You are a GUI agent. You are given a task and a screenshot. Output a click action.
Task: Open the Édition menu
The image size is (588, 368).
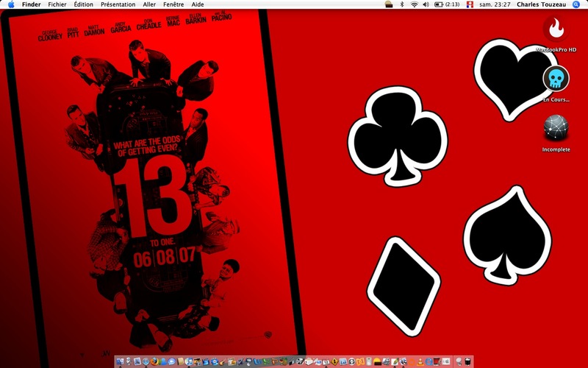[x=83, y=4]
